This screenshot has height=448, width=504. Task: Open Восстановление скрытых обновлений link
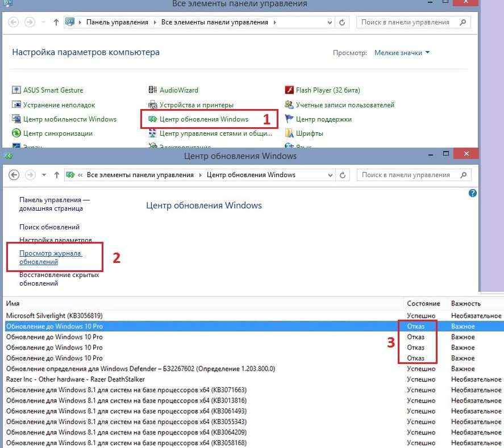[x=59, y=279]
